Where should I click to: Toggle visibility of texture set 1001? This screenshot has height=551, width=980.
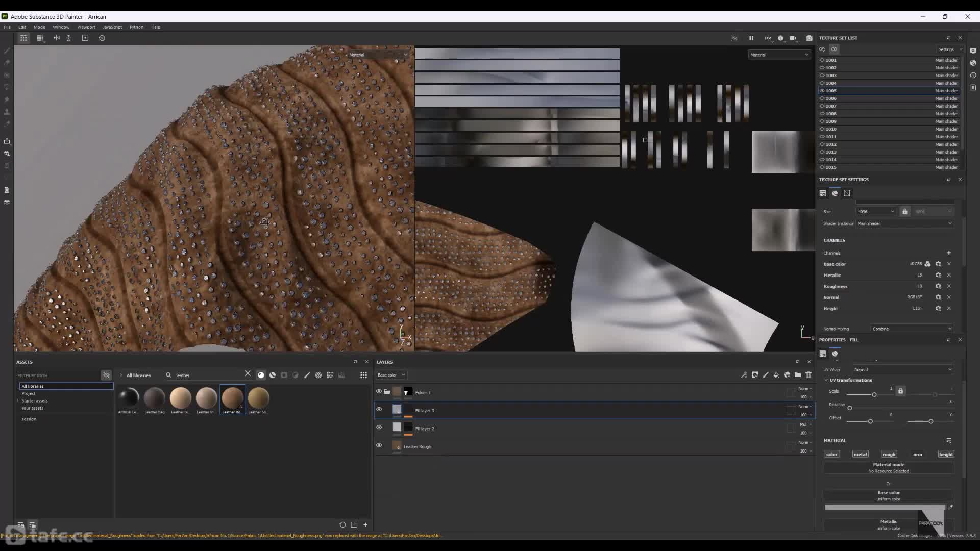pos(822,60)
